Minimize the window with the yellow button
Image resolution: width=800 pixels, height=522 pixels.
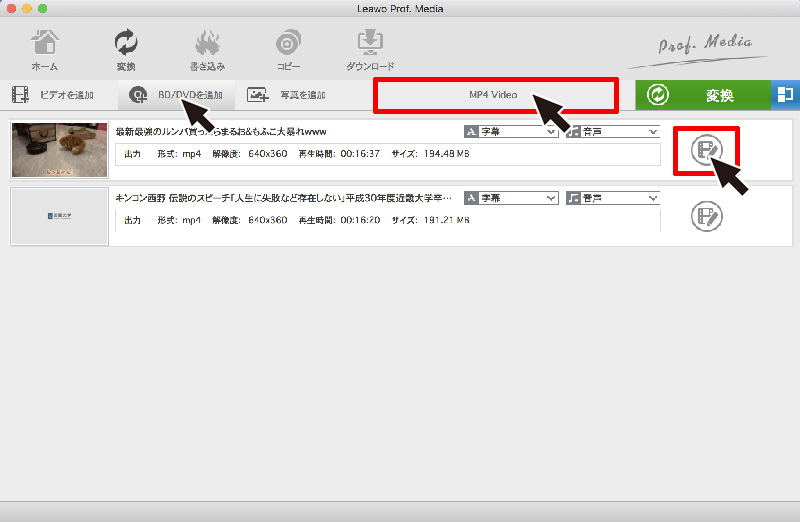coord(27,9)
